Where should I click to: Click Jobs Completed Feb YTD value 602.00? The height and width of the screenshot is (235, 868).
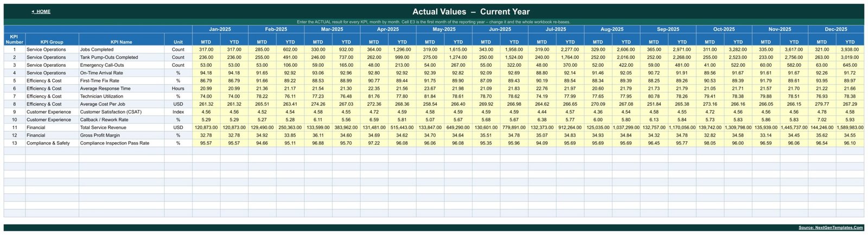290,49
